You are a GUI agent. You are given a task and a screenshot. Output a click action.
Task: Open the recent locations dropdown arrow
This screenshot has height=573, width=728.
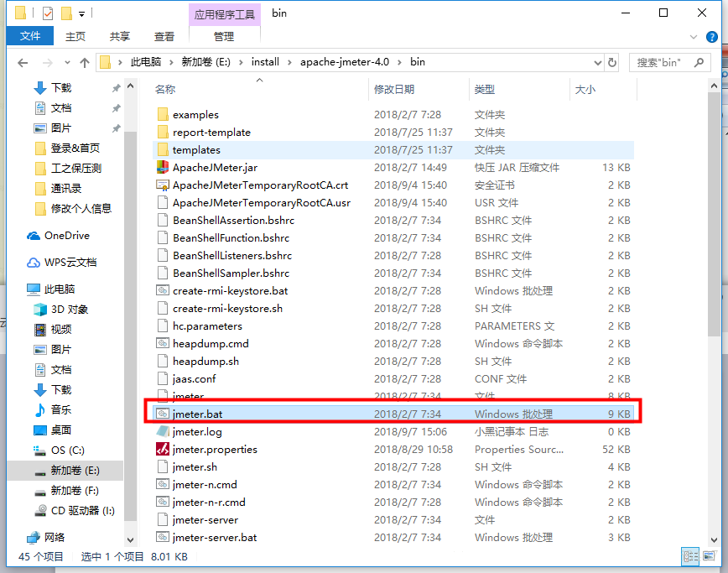point(67,63)
